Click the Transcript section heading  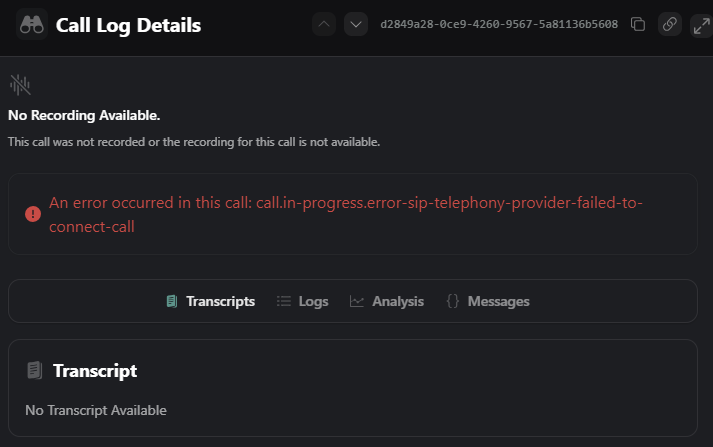tap(95, 371)
